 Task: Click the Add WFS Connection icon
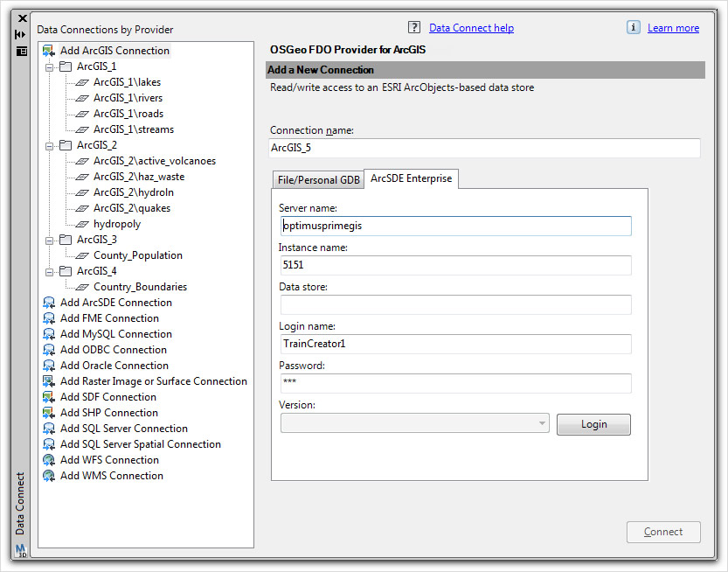[49, 460]
